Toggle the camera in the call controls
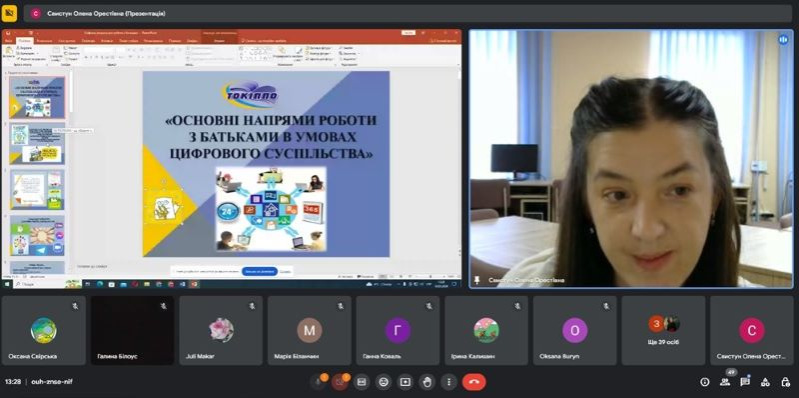The image size is (799, 398). (x=340, y=382)
